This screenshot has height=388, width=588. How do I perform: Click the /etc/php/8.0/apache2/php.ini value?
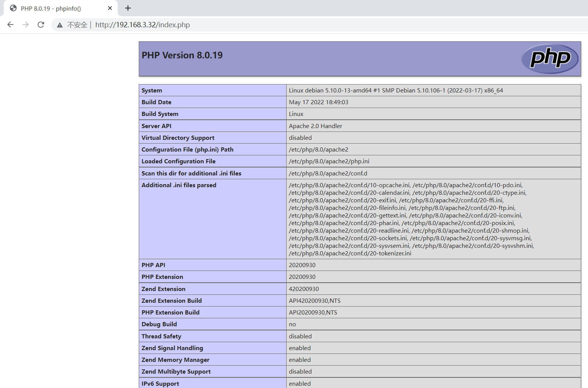tap(329, 161)
